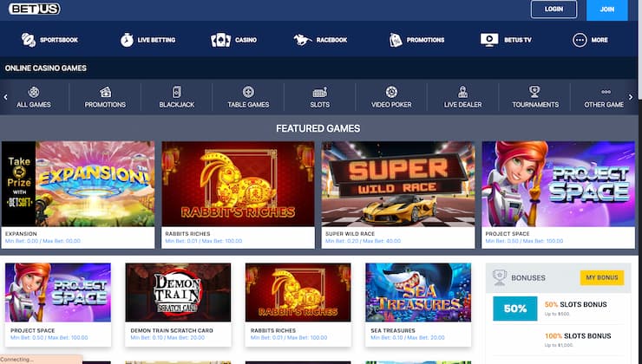This screenshot has width=642, height=364.
Task: Click the LOGIN button
Action: [554, 9]
